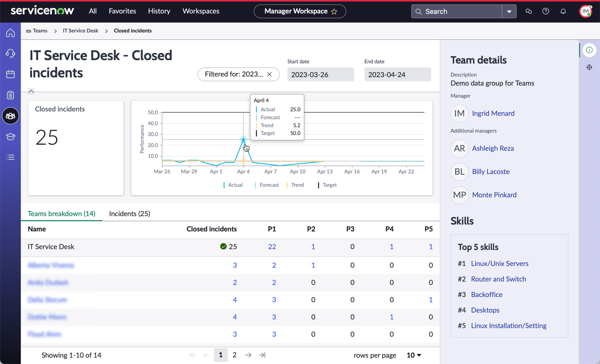Click the Search input box
Viewport: 600px width, 364px height.
[x=457, y=12]
